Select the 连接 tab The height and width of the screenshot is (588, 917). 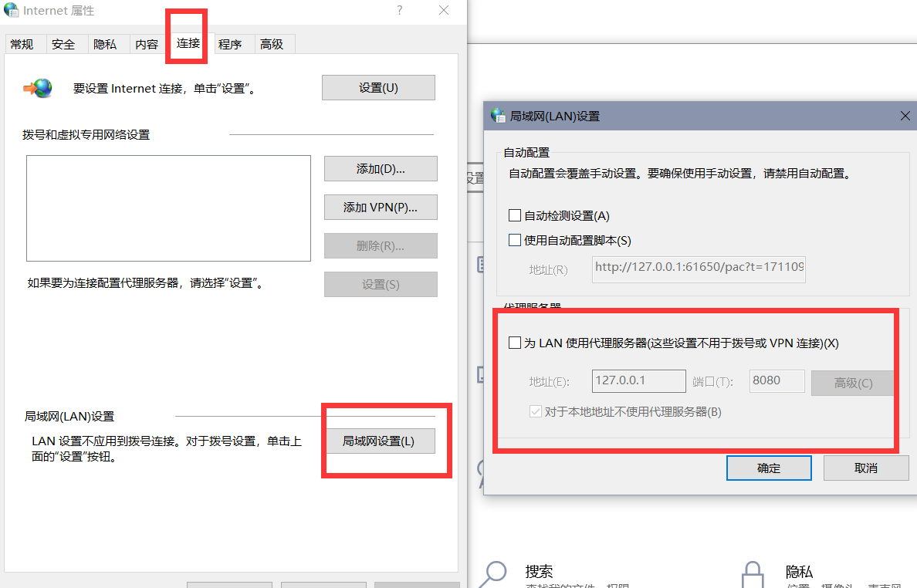pyautogui.click(x=188, y=43)
